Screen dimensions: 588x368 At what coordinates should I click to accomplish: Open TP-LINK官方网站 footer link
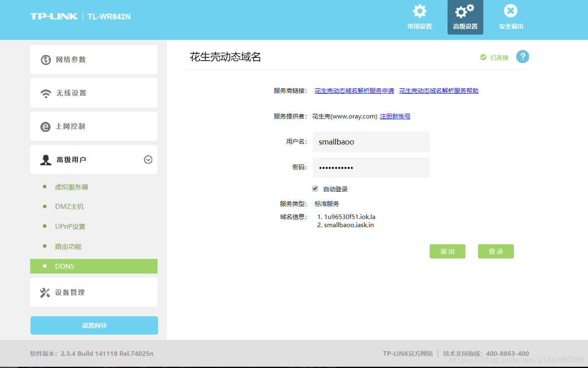coord(408,353)
